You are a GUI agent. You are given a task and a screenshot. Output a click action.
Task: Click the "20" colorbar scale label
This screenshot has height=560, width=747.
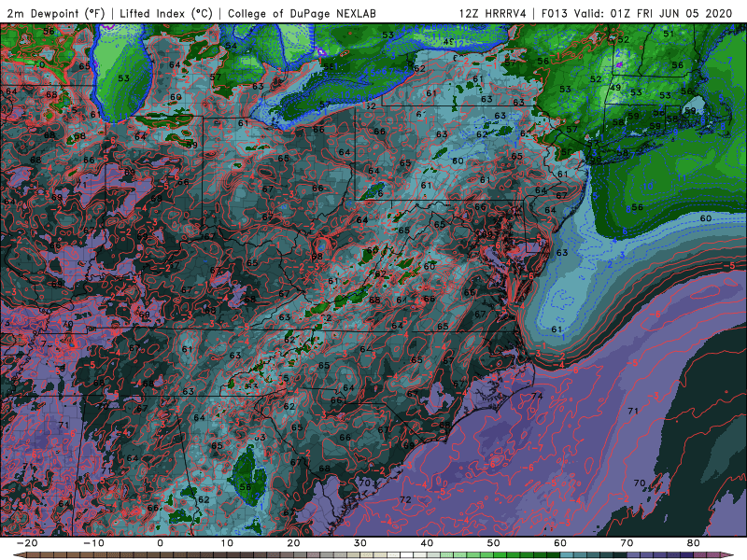(x=293, y=543)
